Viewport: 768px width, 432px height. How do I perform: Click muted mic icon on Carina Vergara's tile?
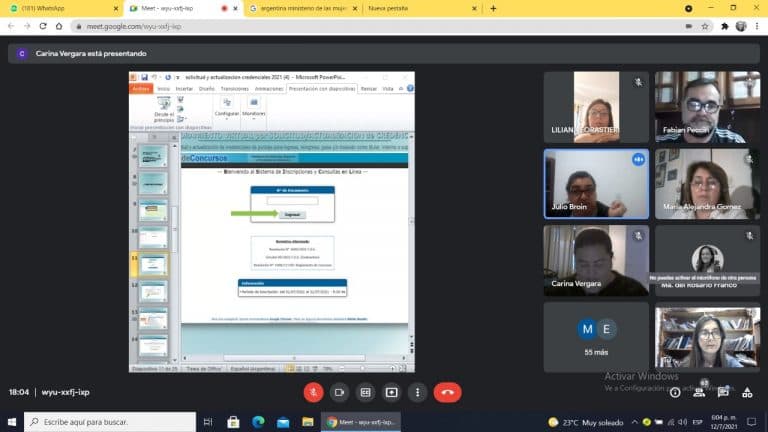coord(638,236)
